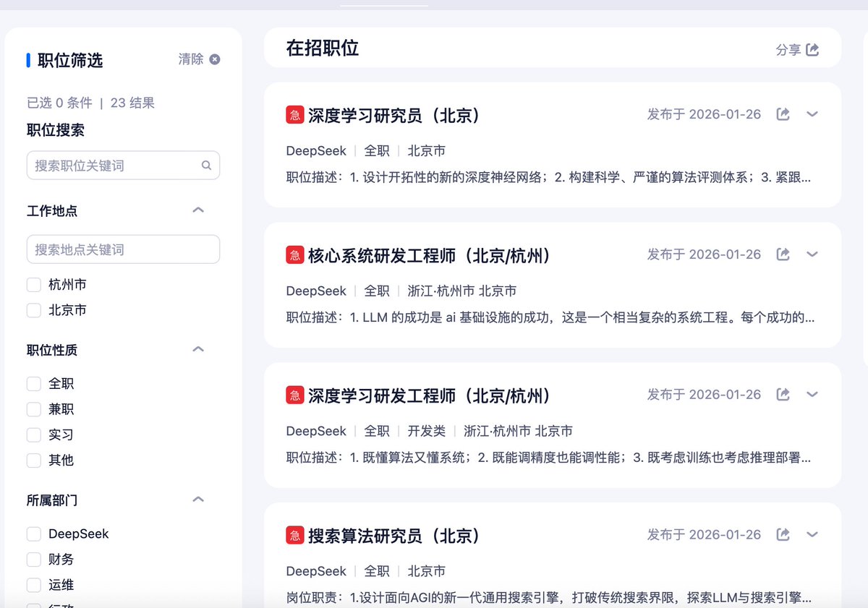Click the 清除 clear filters text
Viewport: 868px width, 608px height.
coord(191,59)
